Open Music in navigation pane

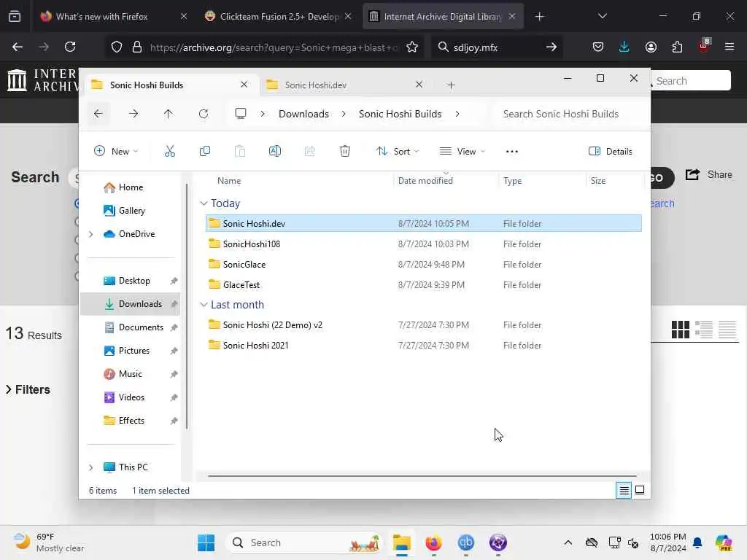pos(130,374)
